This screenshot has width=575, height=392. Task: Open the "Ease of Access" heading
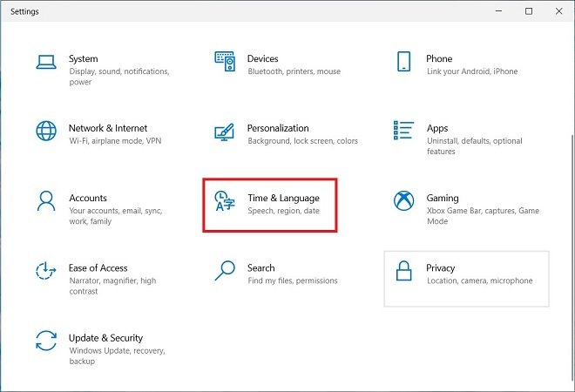98,268
